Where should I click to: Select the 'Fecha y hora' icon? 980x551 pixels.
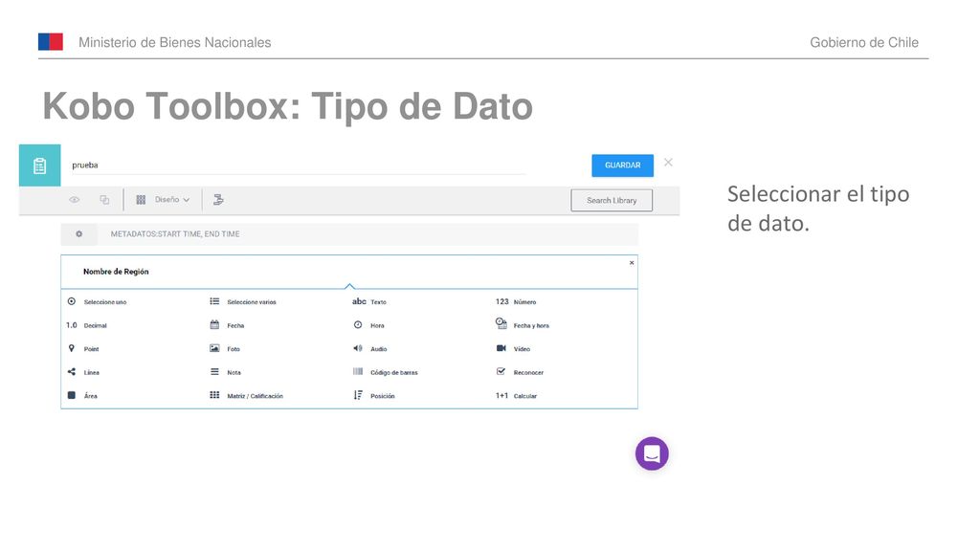tap(501, 323)
